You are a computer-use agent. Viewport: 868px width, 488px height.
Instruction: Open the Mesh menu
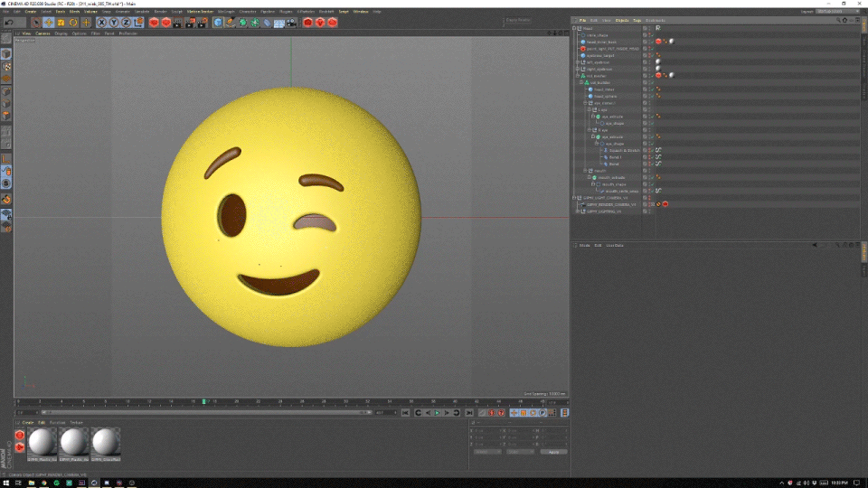point(74,12)
